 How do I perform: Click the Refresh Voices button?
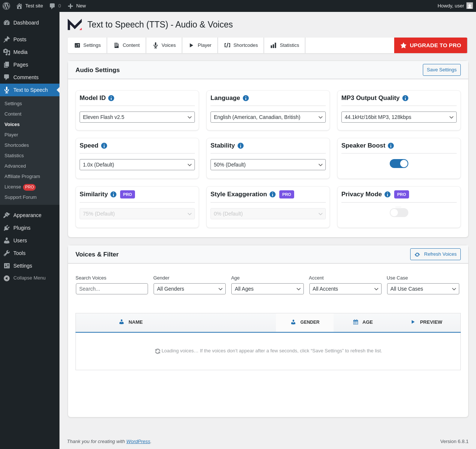click(435, 254)
